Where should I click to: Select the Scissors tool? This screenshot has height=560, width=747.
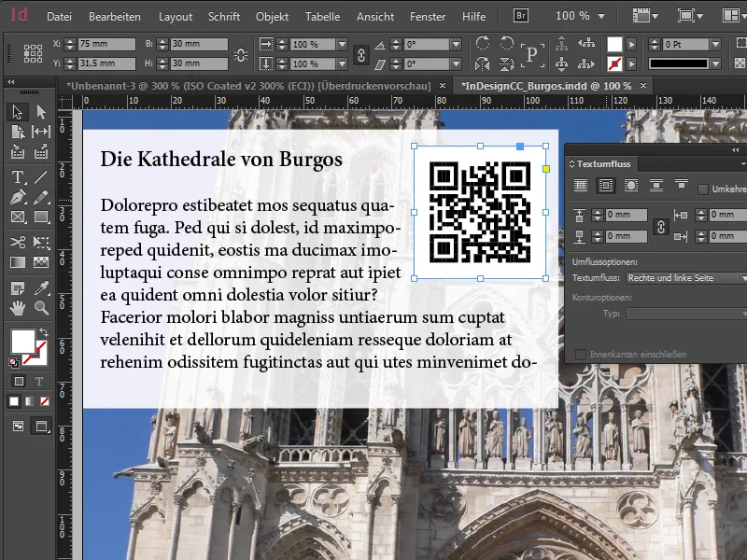point(17,243)
